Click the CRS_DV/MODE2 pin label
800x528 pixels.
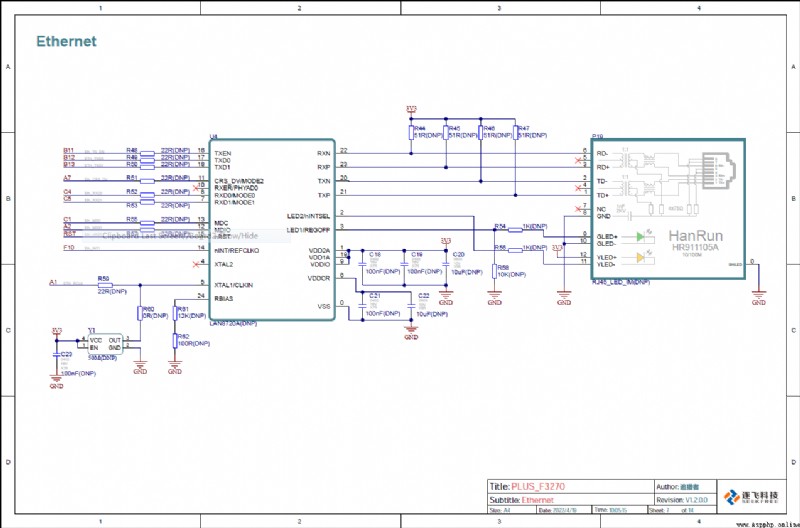tap(239, 181)
